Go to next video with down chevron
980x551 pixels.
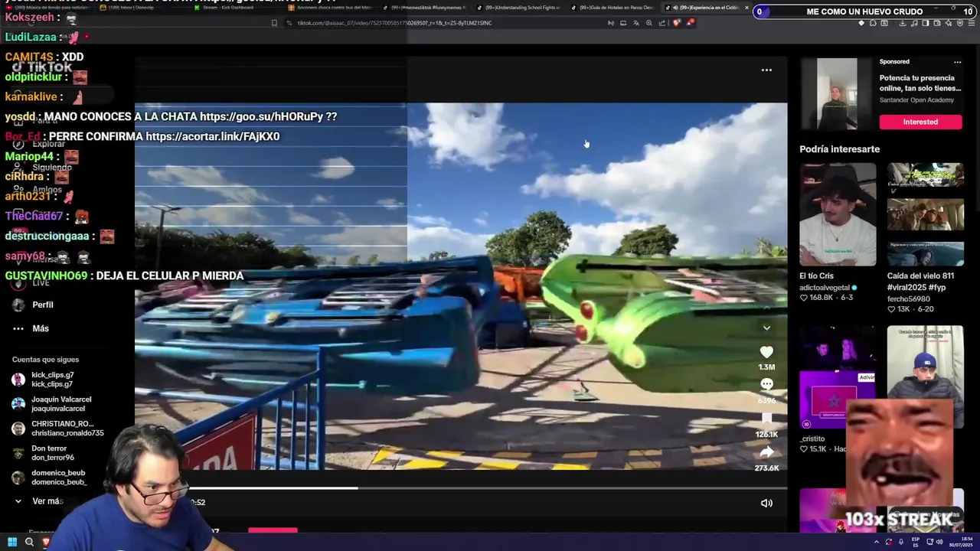click(x=766, y=328)
